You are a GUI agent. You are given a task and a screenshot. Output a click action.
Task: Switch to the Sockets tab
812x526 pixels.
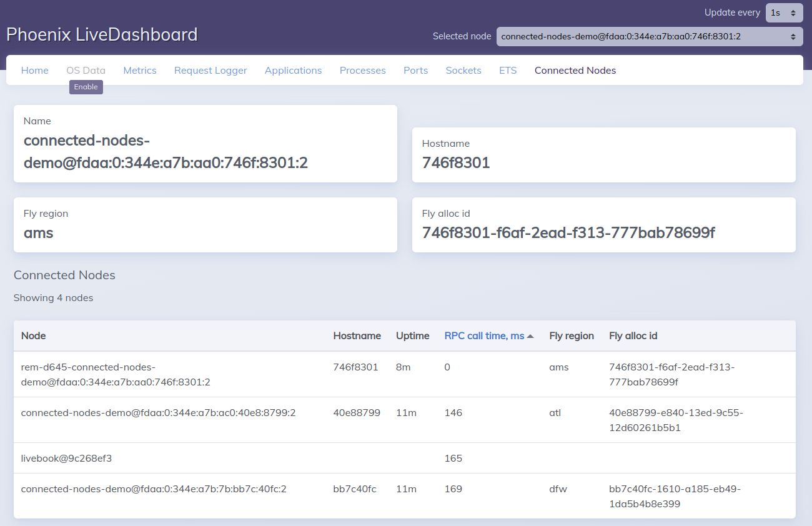coord(463,70)
